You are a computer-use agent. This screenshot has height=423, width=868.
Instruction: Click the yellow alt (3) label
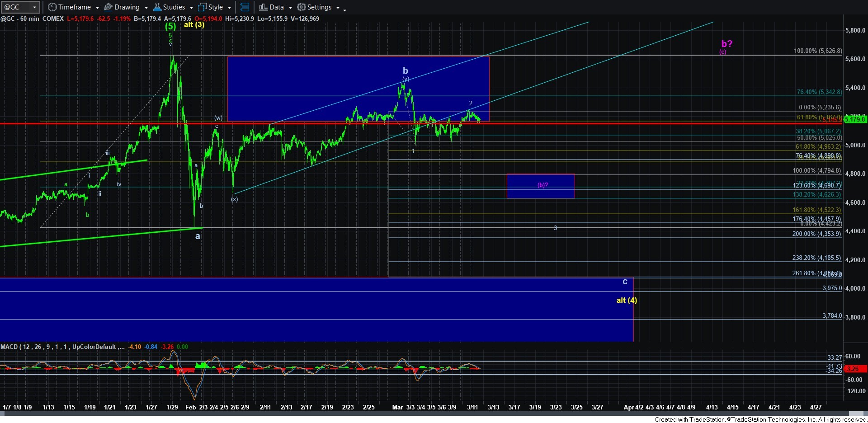click(x=194, y=24)
